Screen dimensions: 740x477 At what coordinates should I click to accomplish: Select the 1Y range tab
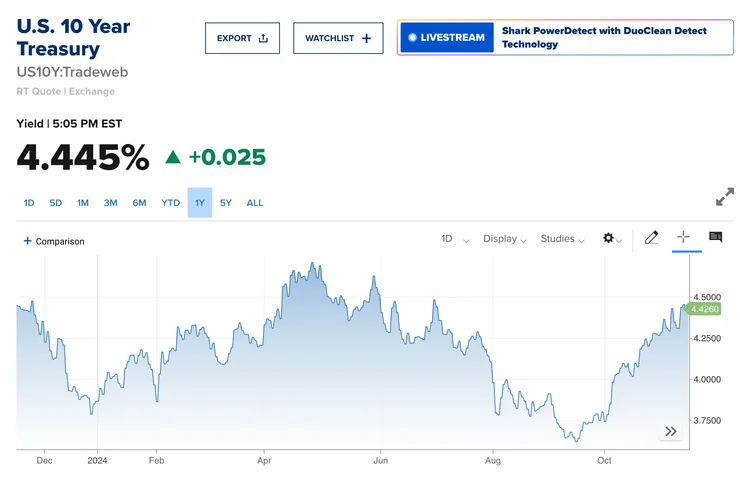pyautogui.click(x=200, y=203)
